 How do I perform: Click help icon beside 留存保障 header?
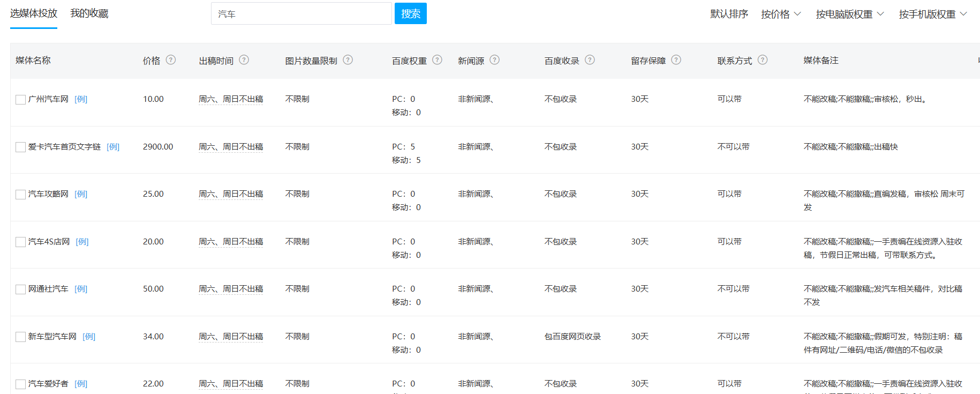point(676,60)
